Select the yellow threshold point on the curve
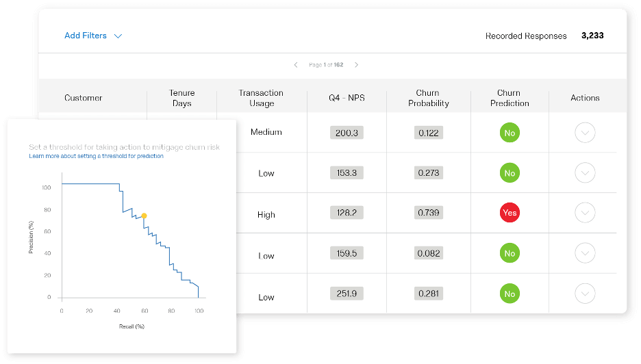The width and height of the screenshot is (641, 364). pyautogui.click(x=144, y=216)
